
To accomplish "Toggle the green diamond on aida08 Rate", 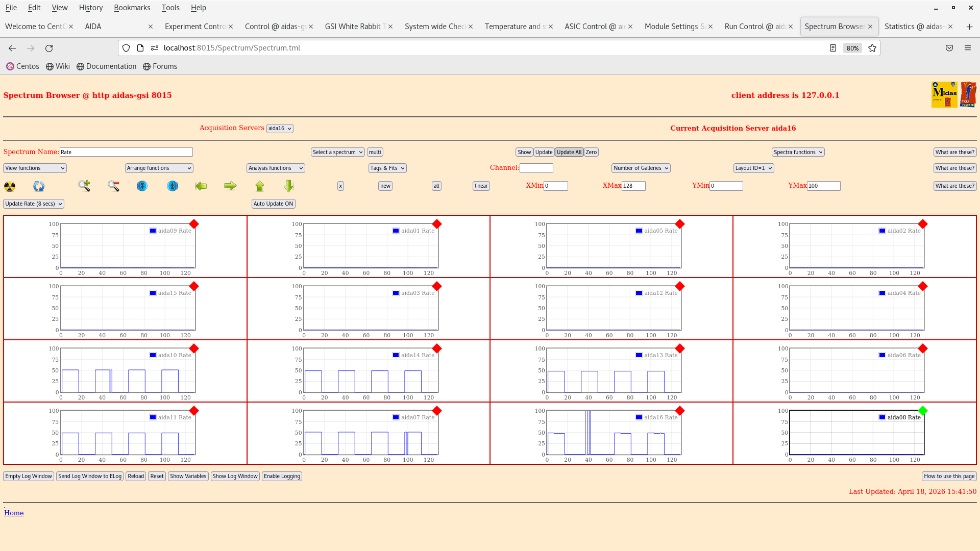I will pos(922,411).
